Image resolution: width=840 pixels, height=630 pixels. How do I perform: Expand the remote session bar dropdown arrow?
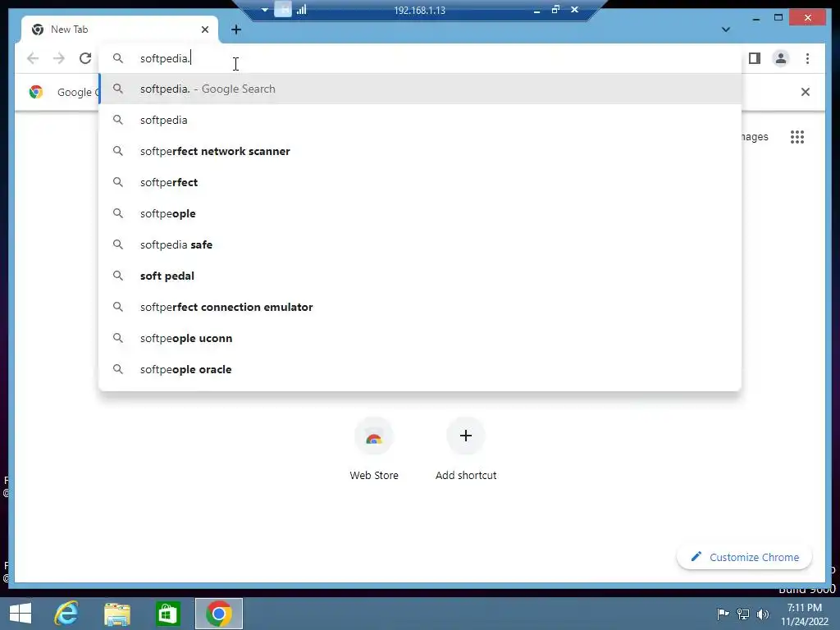265,10
